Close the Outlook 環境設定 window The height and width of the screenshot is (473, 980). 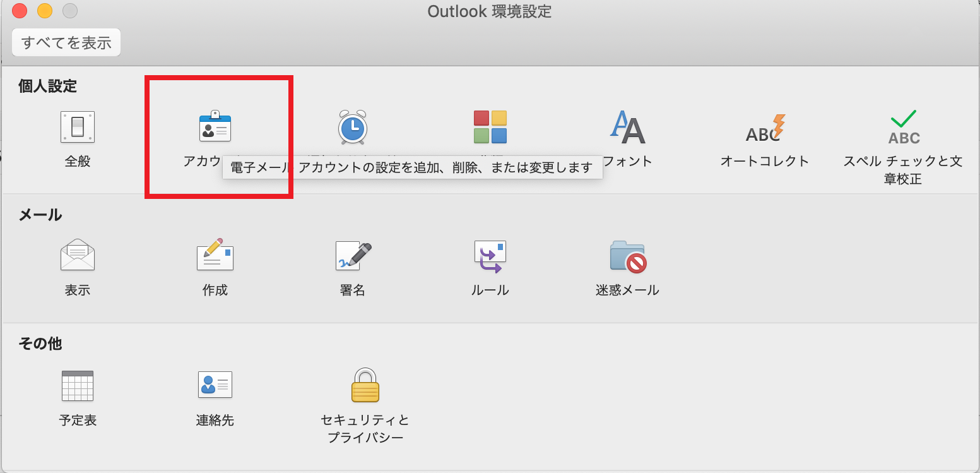(20, 11)
